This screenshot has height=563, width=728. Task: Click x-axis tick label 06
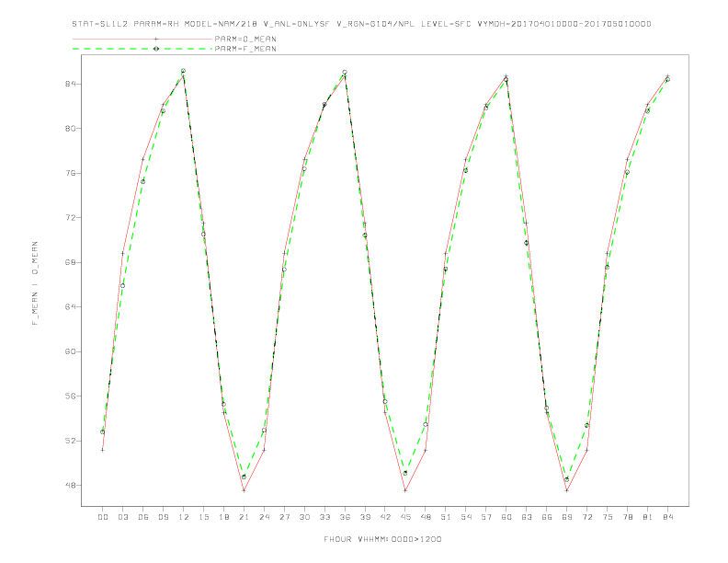[x=143, y=517]
